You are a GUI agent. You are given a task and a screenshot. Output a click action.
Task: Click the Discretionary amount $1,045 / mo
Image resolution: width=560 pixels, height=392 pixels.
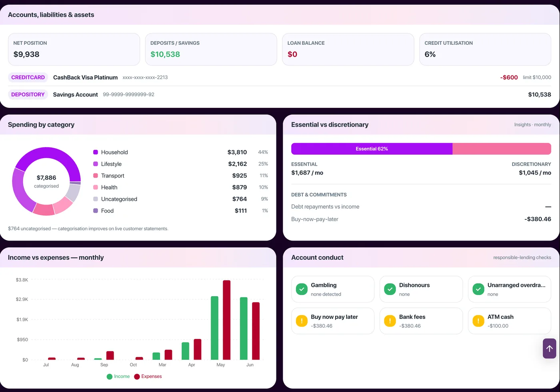click(x=535, y=173)
